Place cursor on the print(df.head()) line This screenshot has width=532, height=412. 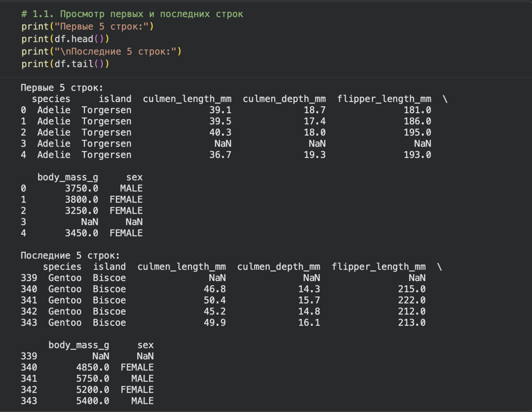coord(65,39)
